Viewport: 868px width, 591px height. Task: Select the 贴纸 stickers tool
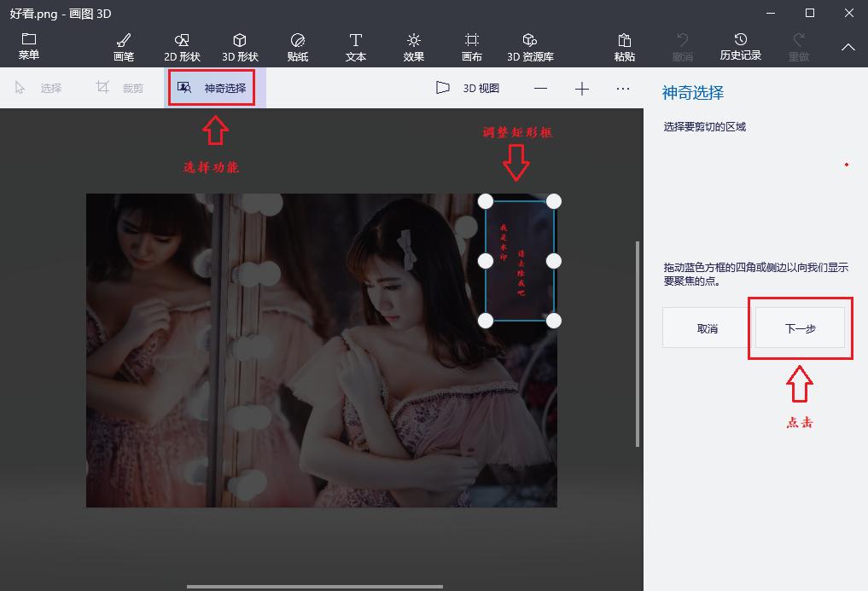tap(298, 45)
